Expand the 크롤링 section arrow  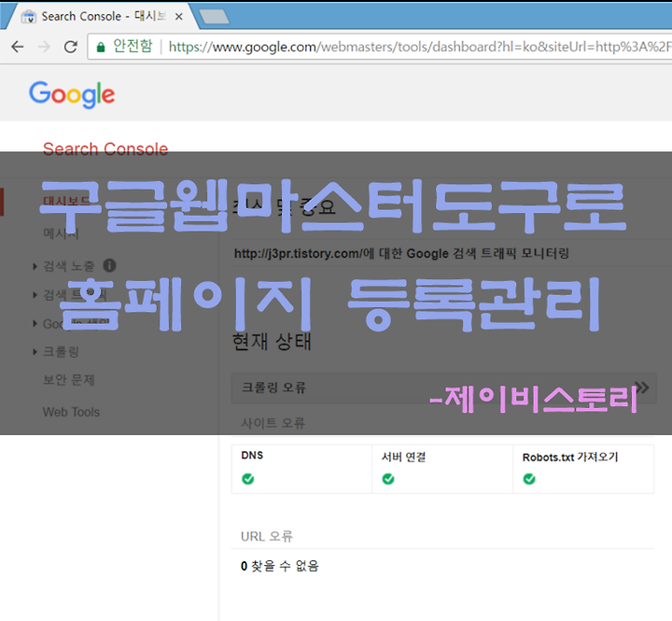point(35,352)
